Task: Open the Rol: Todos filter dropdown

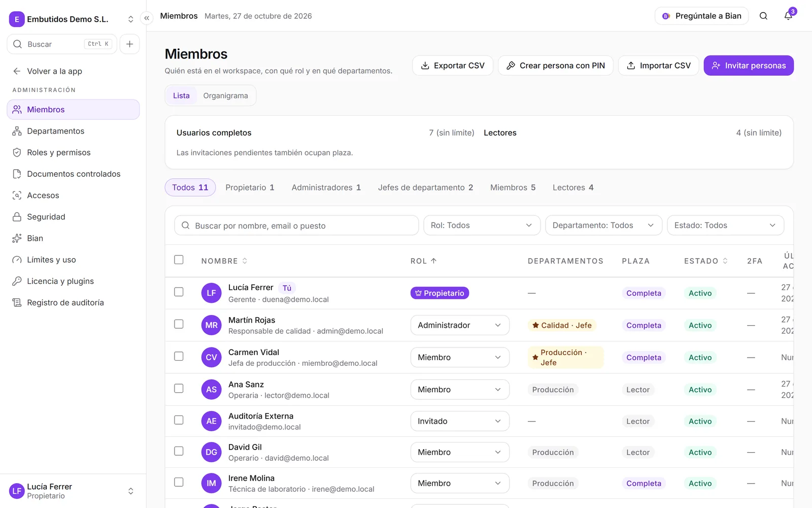Action: 482,225
